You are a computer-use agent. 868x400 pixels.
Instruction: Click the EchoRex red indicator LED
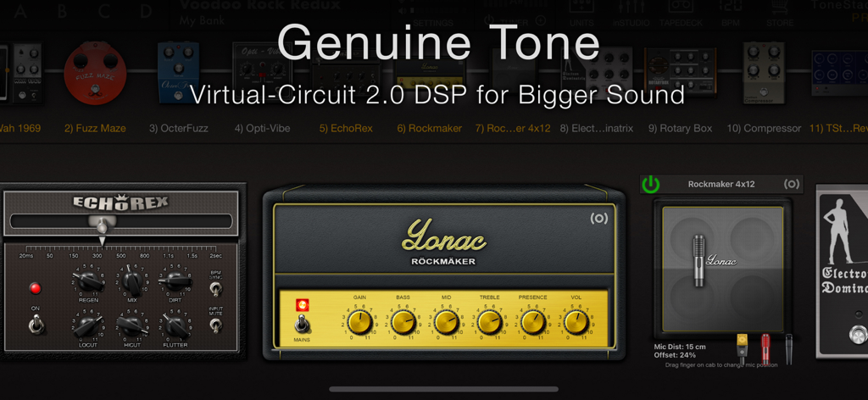pyautogui.click(x=36, y=288)
